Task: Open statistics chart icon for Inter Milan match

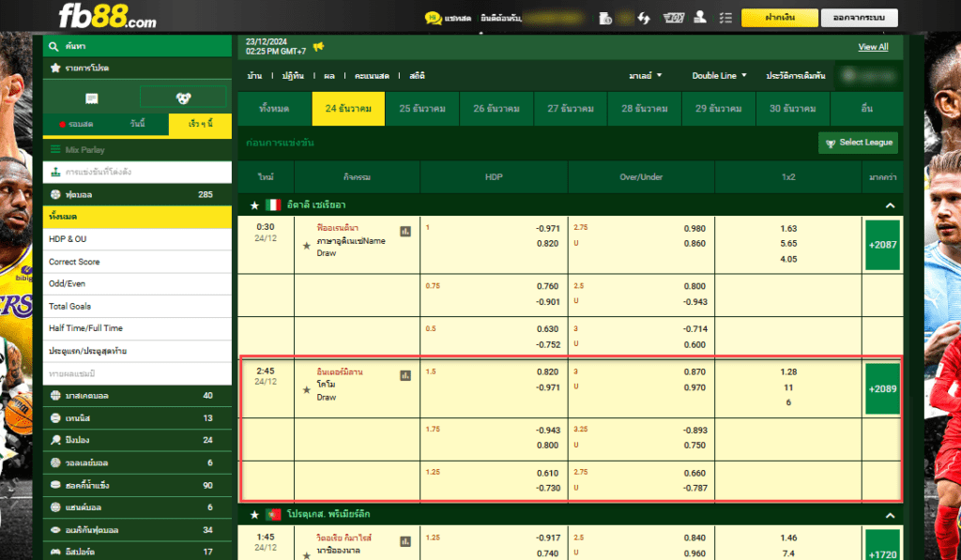Action: click(x=405, y=375)
